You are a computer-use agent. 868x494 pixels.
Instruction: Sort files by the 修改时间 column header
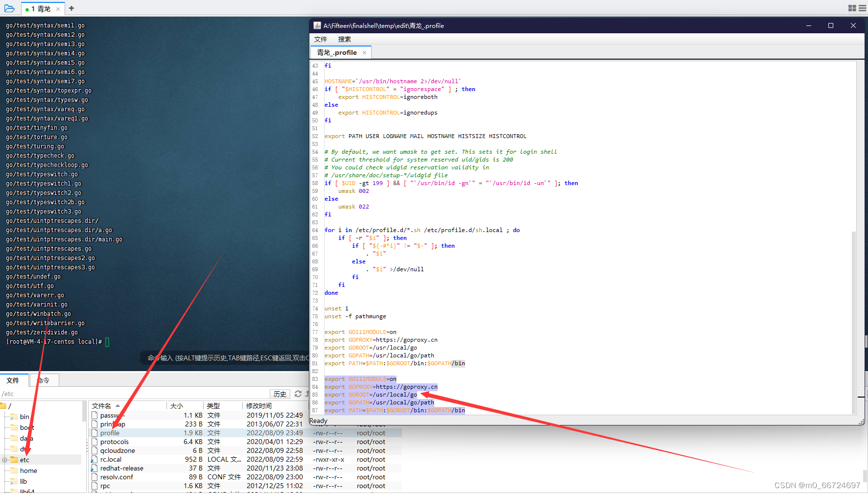click(x=274, y=406)
